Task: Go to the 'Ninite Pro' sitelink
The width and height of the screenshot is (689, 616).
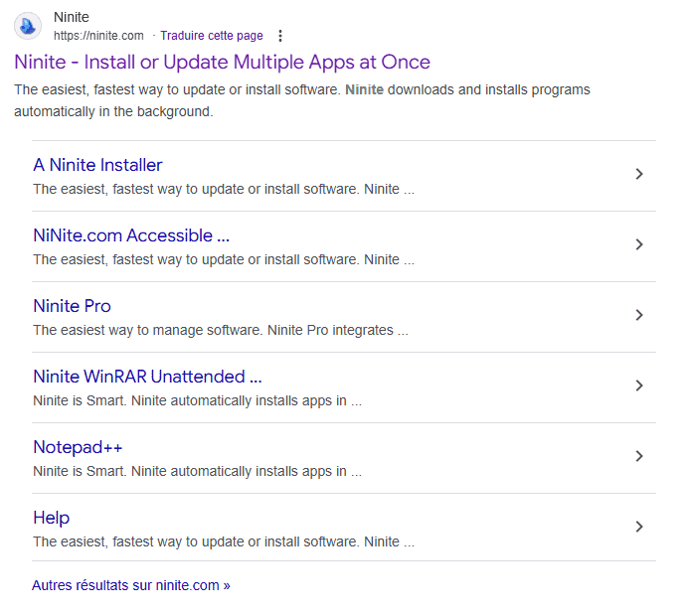Action: click(x=72, y=306)
